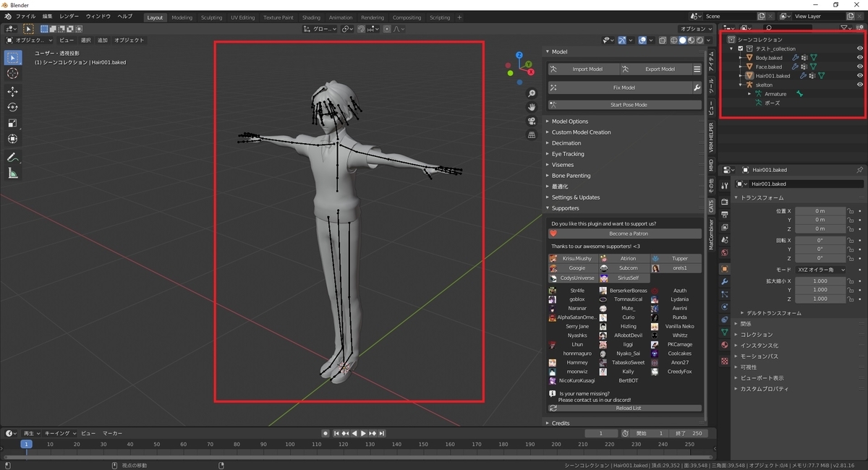Uncheck the テスト_collection checkbox
The height and width of the screenshot is (470, 868).
(x=741, y=48)
